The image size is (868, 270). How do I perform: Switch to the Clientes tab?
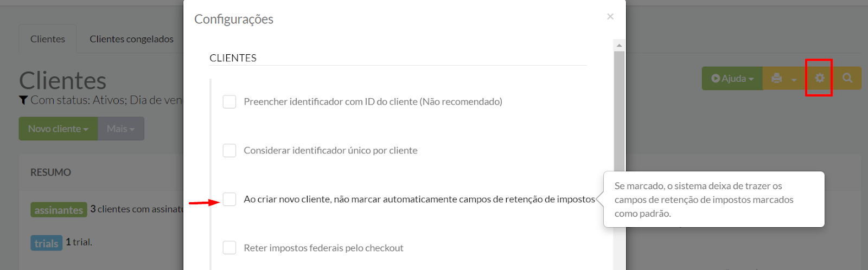[48, 39]
